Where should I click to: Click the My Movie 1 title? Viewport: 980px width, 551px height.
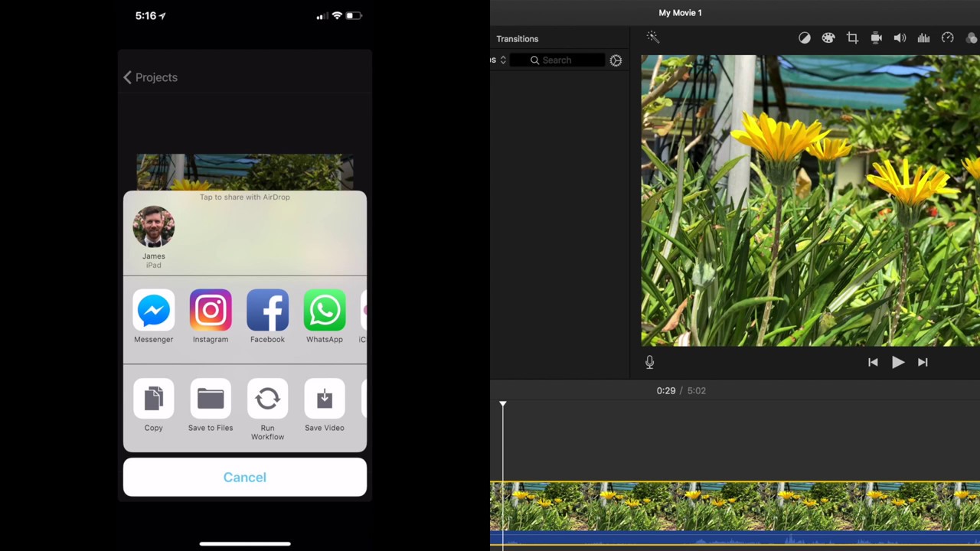click(x=680, y=13)
